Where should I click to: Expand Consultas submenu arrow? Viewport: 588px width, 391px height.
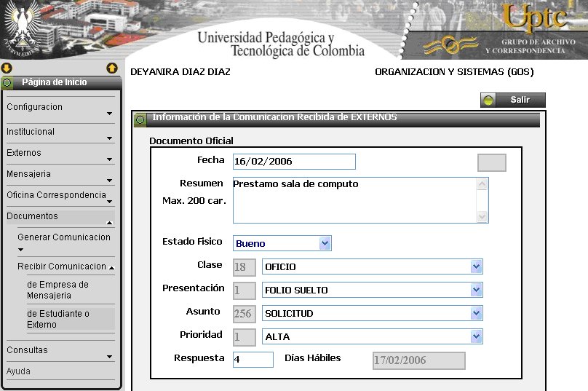109,357
